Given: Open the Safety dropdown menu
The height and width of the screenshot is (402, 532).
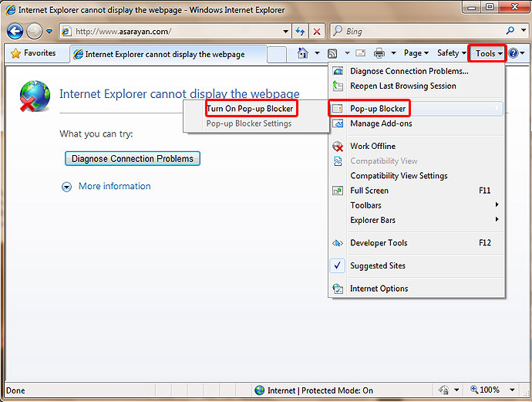Looking at the screenshot, I should [451, 53].
